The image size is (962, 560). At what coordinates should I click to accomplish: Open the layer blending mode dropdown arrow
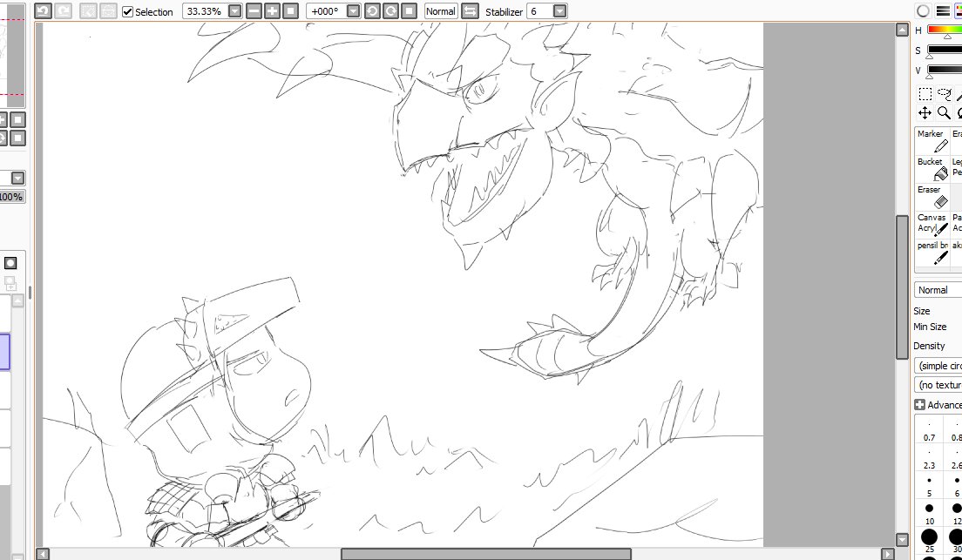click(17, 178)
